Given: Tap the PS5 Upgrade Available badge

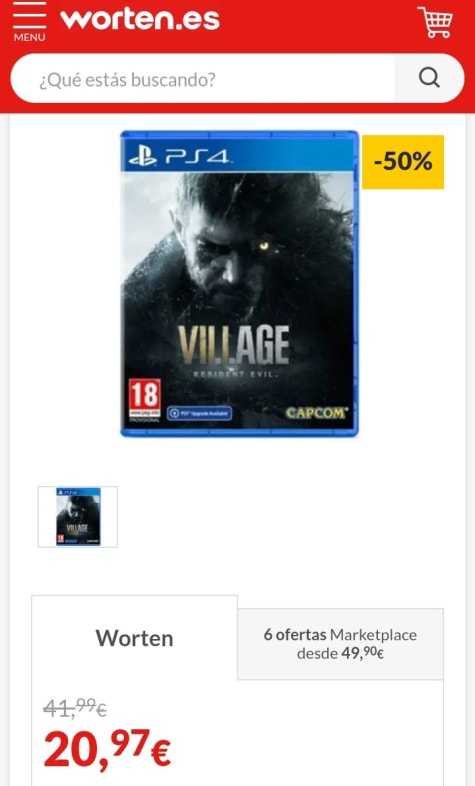Looking at the screenshot, I should (199, 413).
